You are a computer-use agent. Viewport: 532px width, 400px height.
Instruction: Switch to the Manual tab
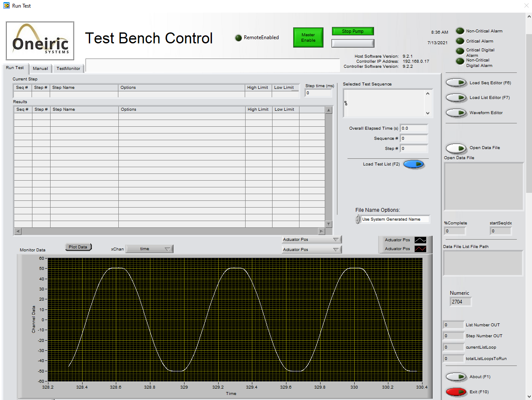[x=40, y=68]
